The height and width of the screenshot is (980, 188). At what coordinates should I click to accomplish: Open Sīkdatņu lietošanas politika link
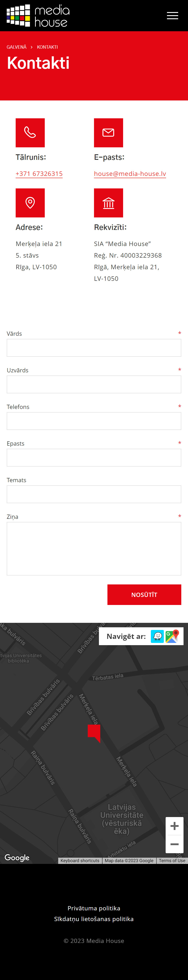(94, 919)
